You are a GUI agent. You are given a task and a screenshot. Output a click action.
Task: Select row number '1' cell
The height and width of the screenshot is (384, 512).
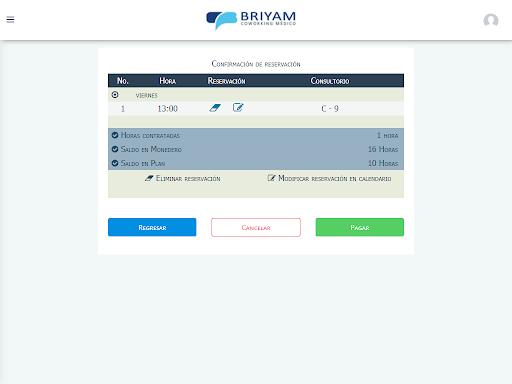(123, 109)
